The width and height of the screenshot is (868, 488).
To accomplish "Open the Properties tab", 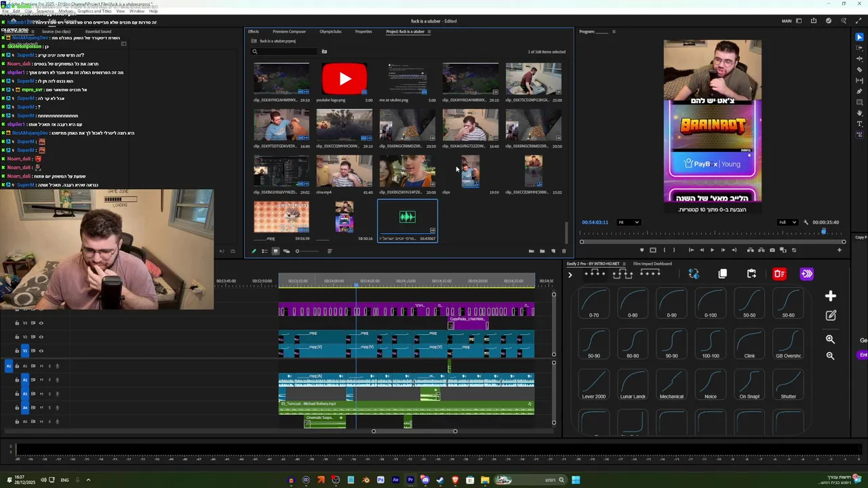I will coord(363,32).
